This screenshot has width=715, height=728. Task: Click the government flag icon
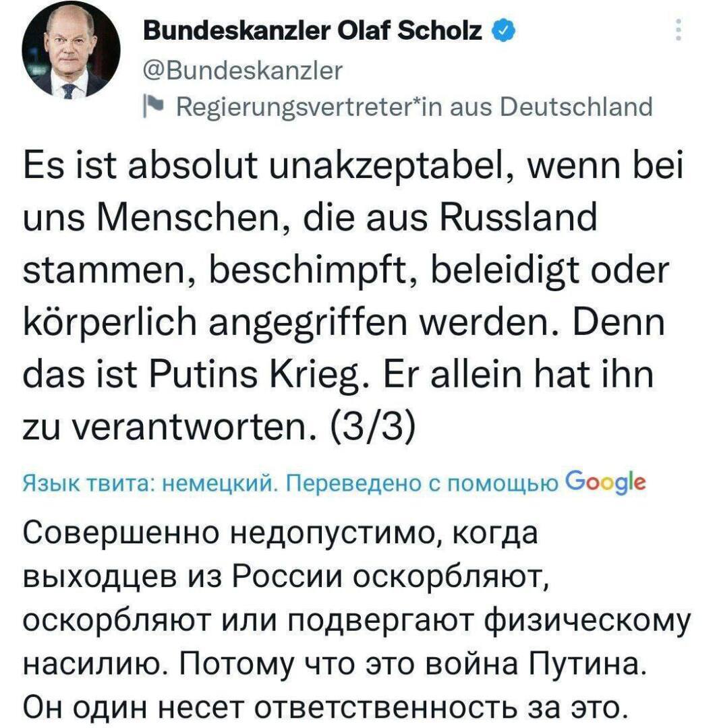click(x=152, y=107)
